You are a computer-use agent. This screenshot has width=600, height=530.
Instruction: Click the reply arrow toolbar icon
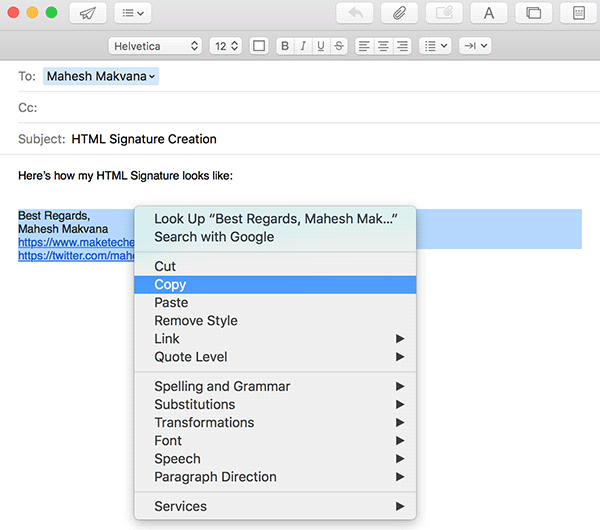[355, 13]
